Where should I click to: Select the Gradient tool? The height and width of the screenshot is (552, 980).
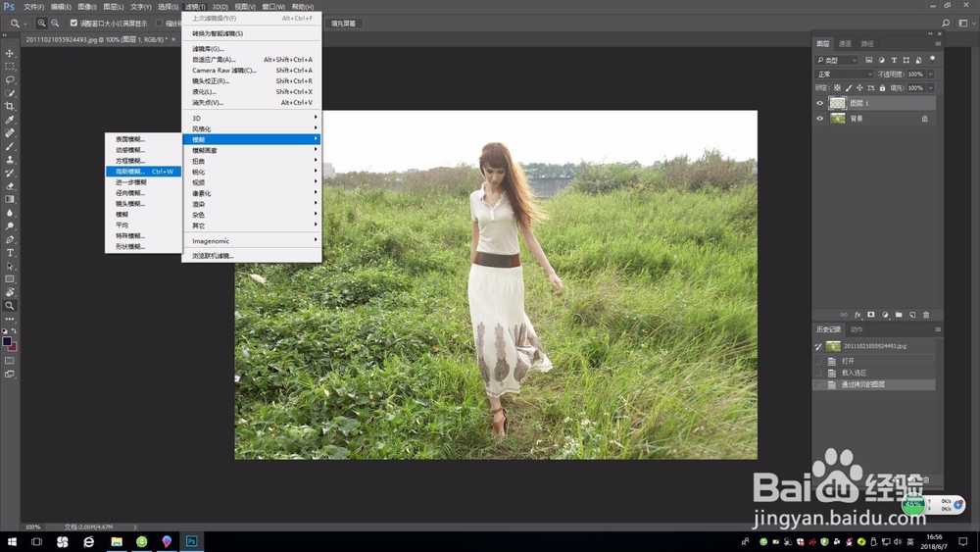(10, 199)
